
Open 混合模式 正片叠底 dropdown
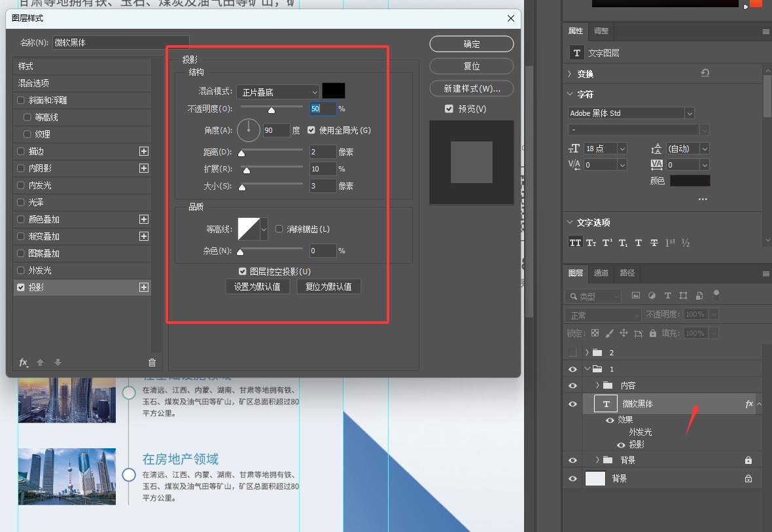[278, 92]
